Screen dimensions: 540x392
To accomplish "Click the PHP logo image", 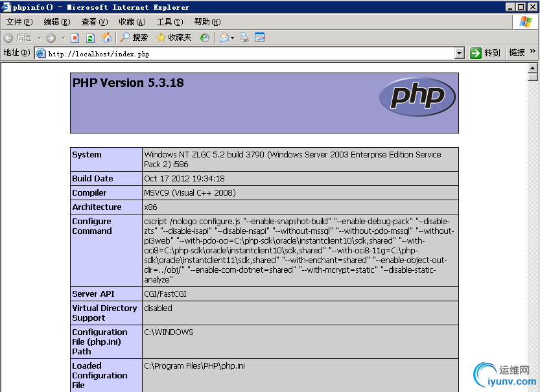I will [x=417, y=97].
